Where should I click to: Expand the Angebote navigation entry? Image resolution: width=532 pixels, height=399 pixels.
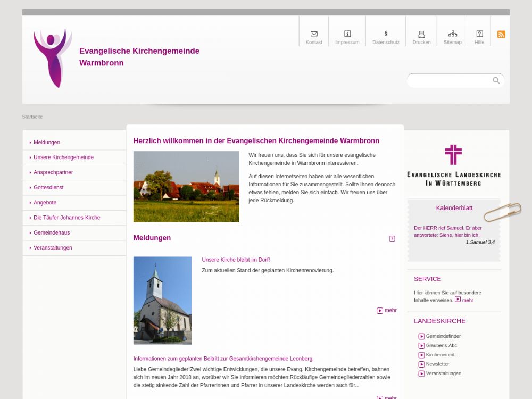[x=45, y=203]
